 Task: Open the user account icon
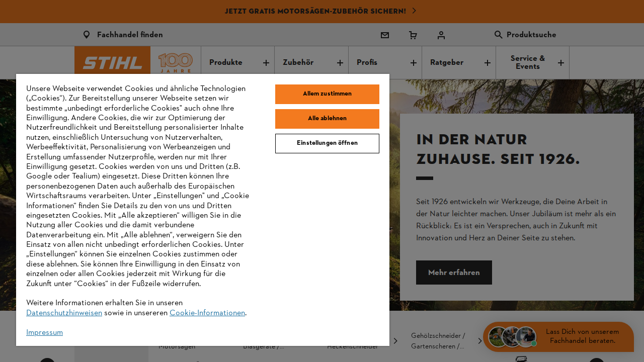[441, 35]
